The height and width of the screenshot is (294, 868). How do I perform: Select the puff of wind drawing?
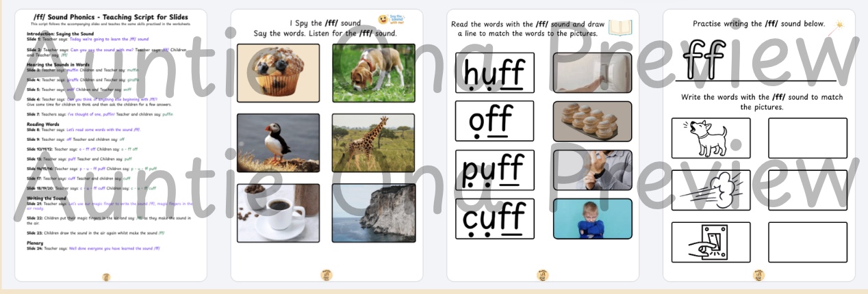coord(711,190)
